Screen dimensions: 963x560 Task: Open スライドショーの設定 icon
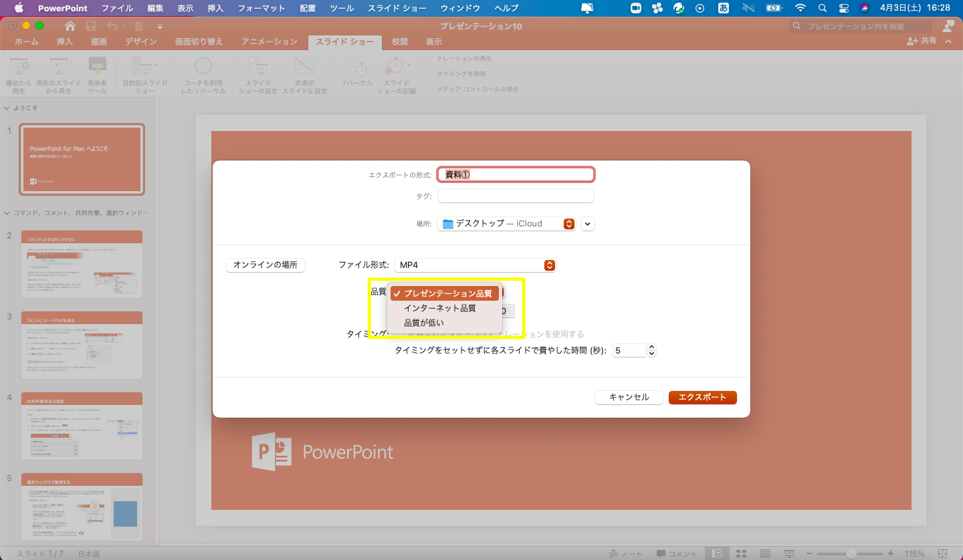point(257,65)
